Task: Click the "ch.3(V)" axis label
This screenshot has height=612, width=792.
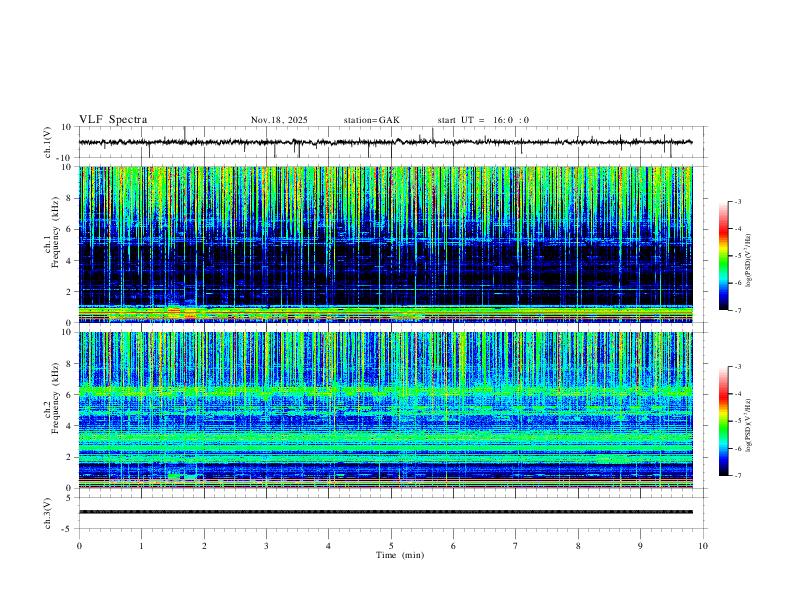Action: (48, 513)
